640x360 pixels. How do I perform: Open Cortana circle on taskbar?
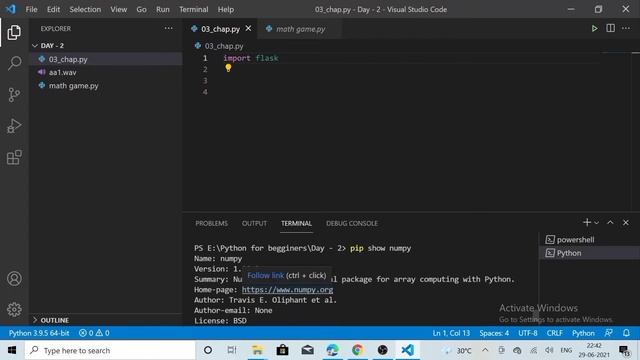(208, 350)
